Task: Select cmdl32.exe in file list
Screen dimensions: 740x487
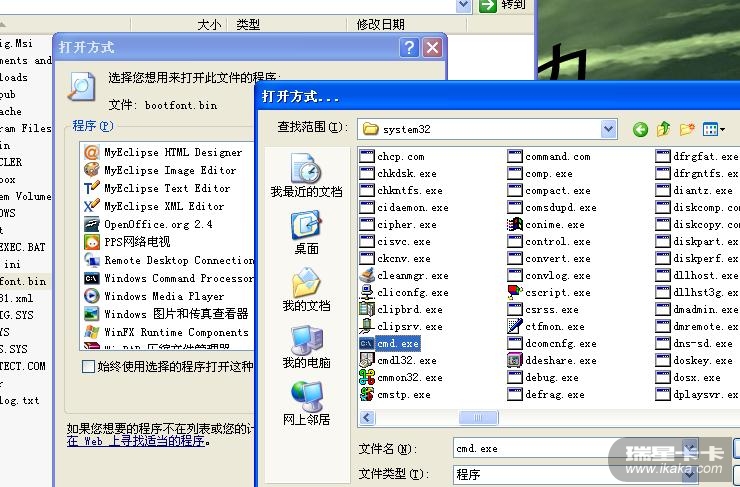Action: [398, 360]
